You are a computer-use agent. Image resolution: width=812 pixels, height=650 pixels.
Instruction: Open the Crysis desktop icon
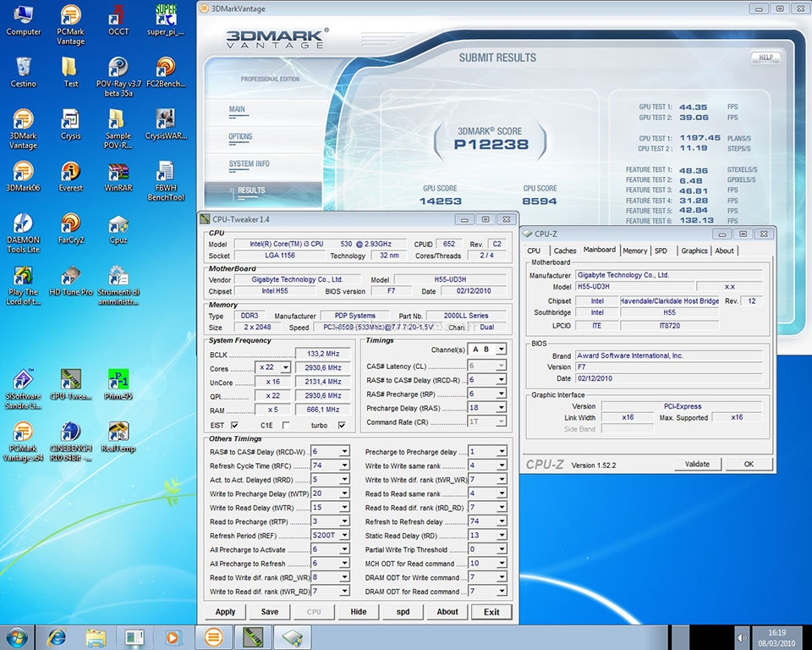tap(70, 125)
